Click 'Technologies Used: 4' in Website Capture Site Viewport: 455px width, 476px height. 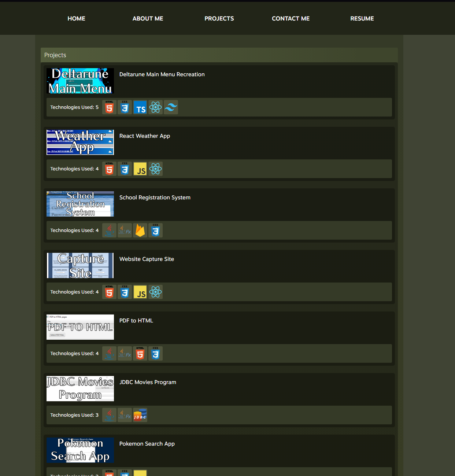74,292
